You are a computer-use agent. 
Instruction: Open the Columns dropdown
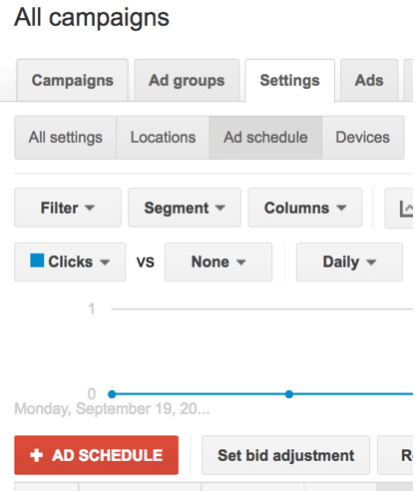(x=305, y=208)
